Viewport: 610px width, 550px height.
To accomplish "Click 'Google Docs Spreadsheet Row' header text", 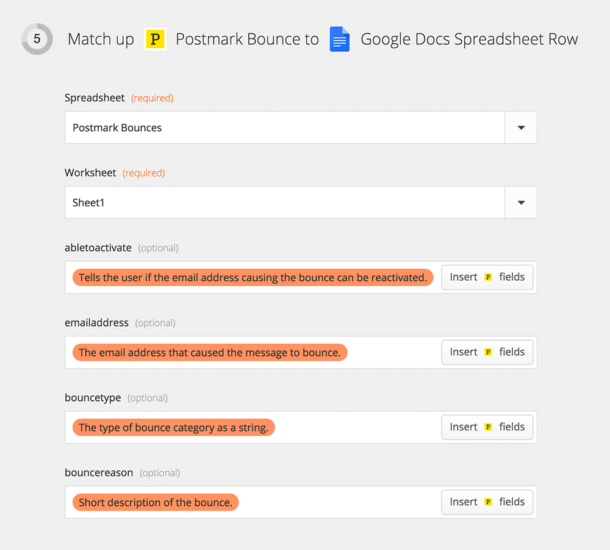I will pos(468,40).
